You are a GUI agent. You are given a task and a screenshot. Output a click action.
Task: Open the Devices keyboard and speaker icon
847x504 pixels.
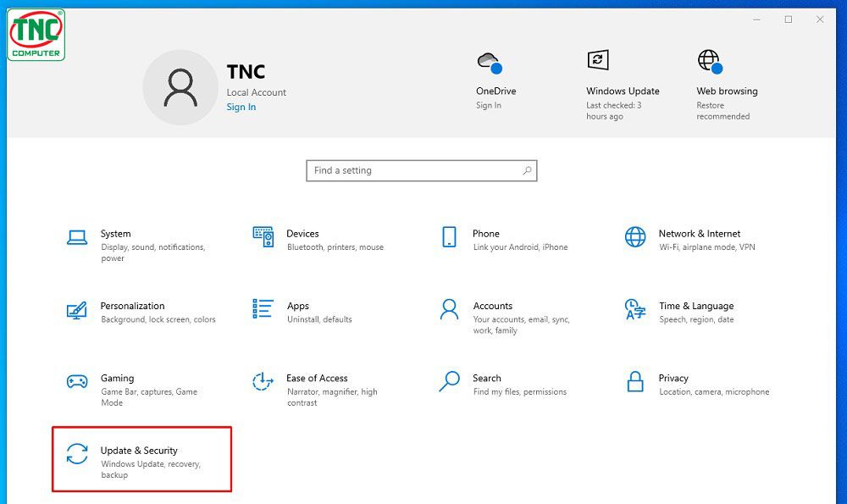tap(263, 236)
